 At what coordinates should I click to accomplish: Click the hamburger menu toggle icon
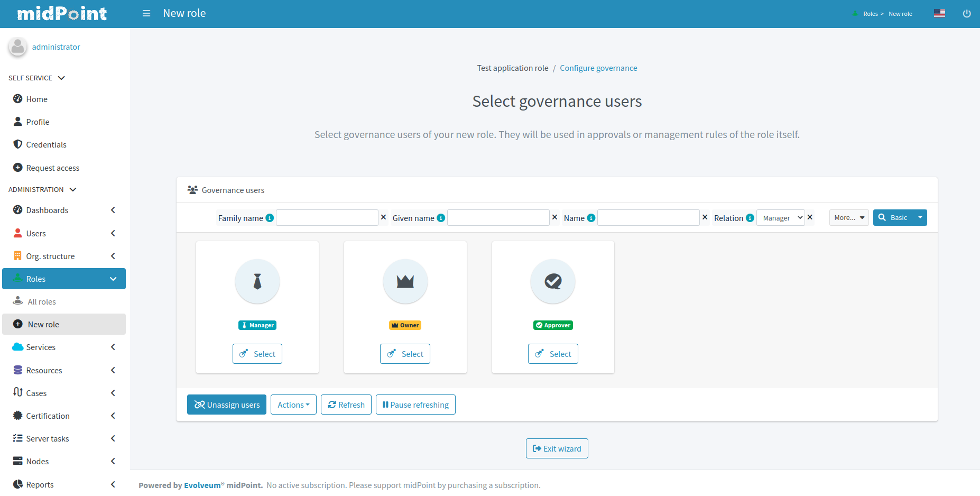[x=146, y=13]
